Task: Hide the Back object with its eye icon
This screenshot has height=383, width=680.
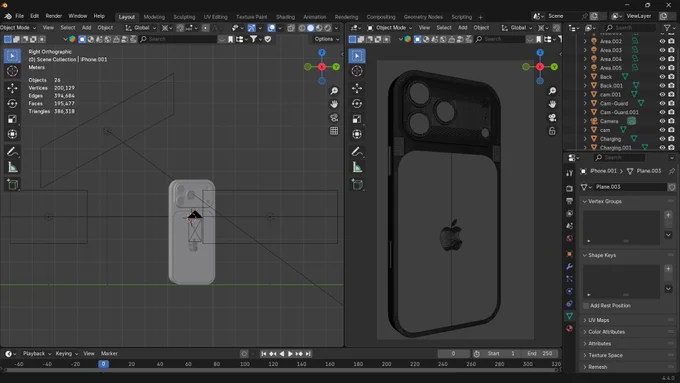Action: pos(662,77)
